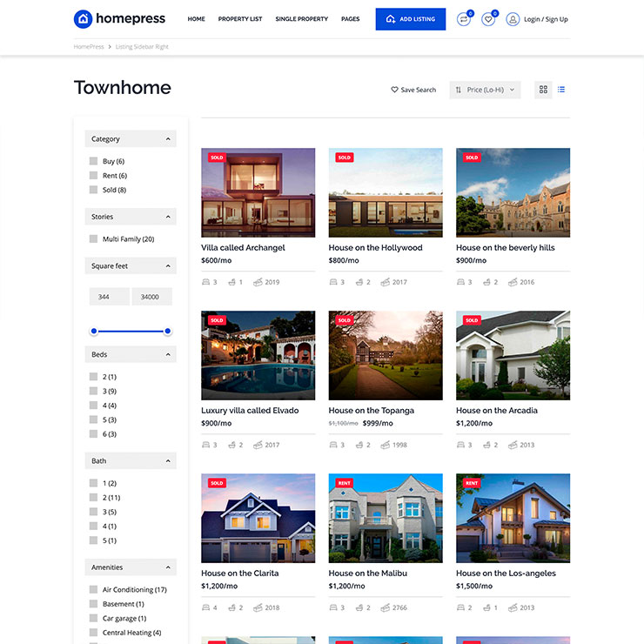Image resolution: width=644 pixels, height=644 pixels.
Task: Open the favorites heart icon in header
Action: pyautogui.click(x=488, y=19)
